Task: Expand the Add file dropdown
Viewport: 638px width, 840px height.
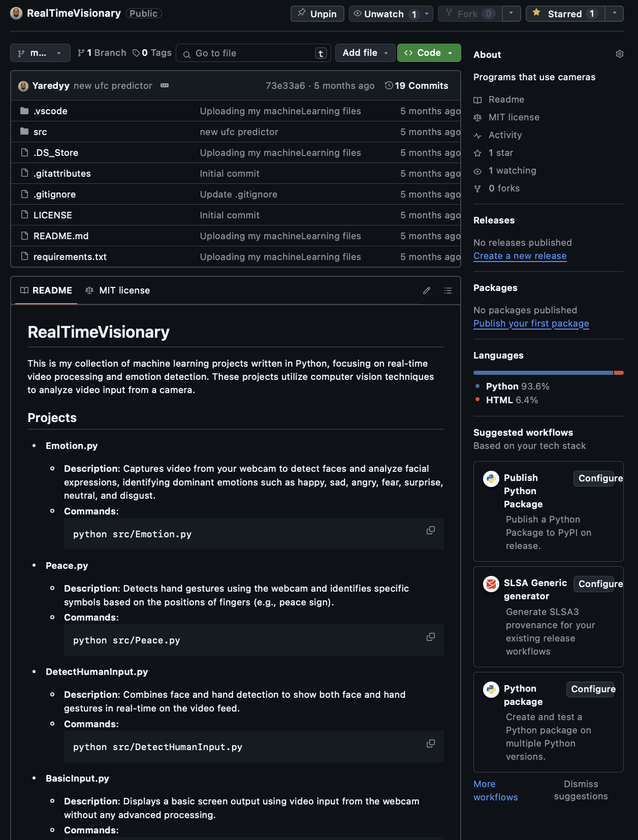Action: coord(365,53)
